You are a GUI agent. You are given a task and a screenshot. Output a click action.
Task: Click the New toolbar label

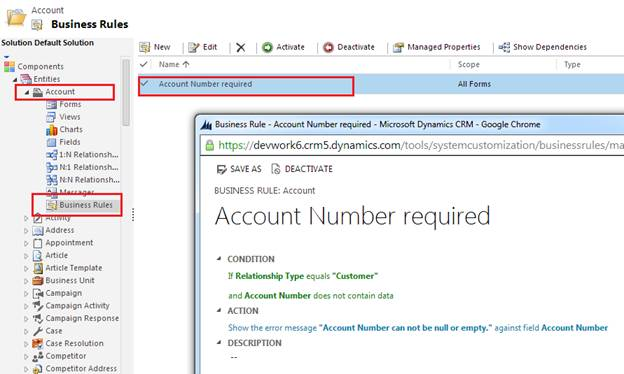click(x=162, y=47)
